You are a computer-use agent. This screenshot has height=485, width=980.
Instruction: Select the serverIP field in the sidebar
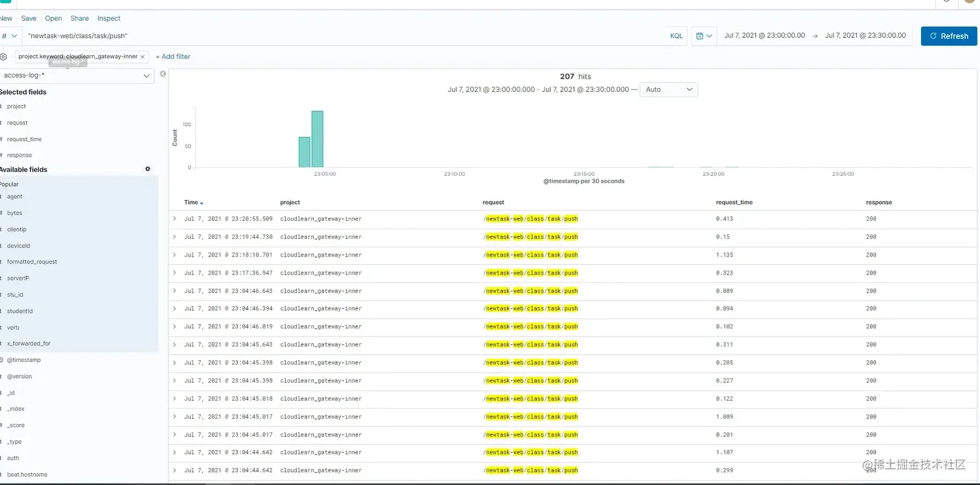[18, 278]
